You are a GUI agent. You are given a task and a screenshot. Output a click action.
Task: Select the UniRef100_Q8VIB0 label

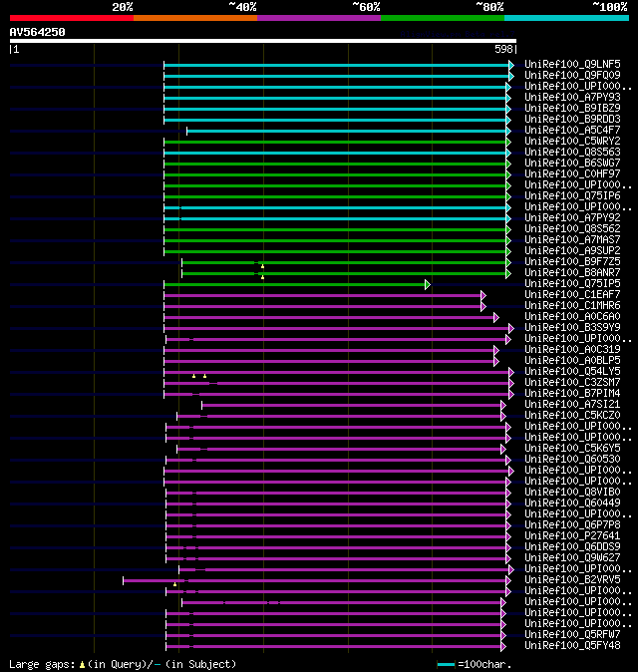tap(572, 492)
